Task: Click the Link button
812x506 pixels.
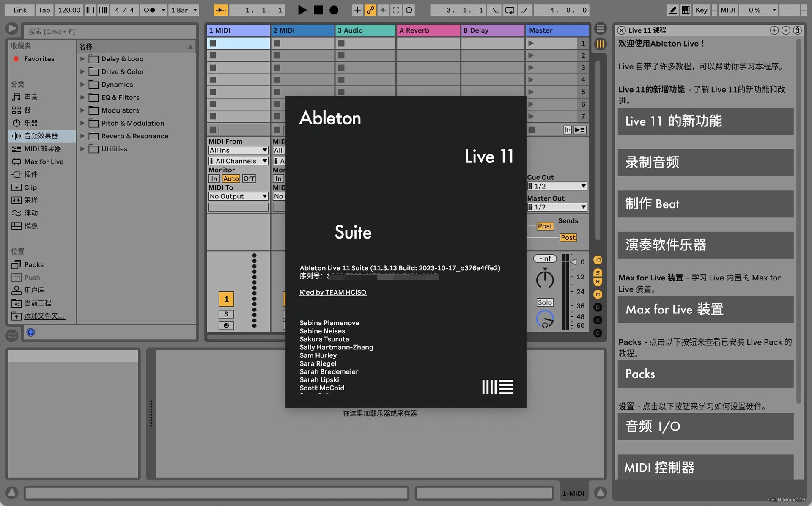Action: point(20,10)
